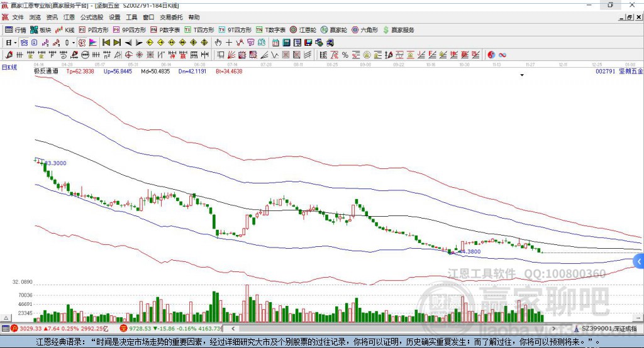Expand the candlestick style dropdown arrow
This screenshot has width=644, height=348.
click(74, 43)
